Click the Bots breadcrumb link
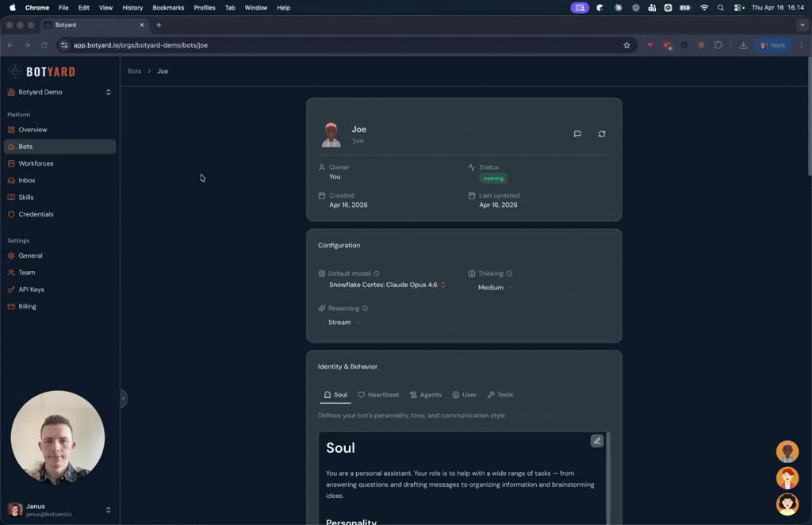Image resolution: width=812 pixels, height=525 pixels. [x=134, y=71]
